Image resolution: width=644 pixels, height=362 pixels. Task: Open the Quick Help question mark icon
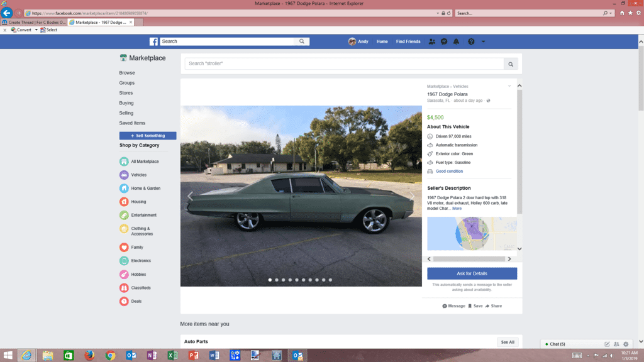(470, 41)
